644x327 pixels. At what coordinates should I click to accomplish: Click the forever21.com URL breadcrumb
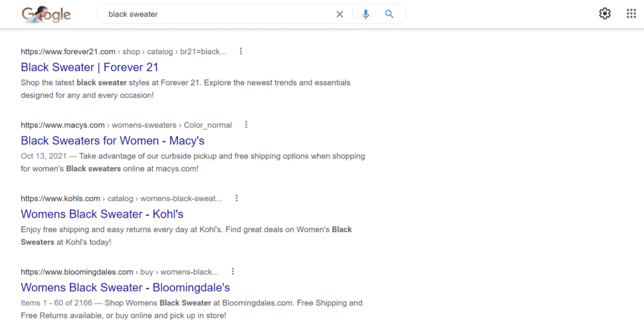[x=68, y=52]
